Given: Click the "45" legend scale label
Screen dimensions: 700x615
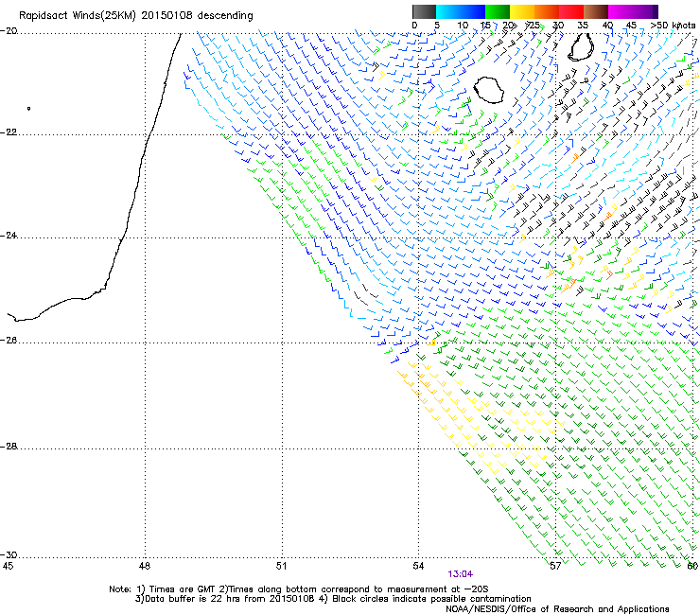Looking at the screenshot, I should (x=631, y=26).
